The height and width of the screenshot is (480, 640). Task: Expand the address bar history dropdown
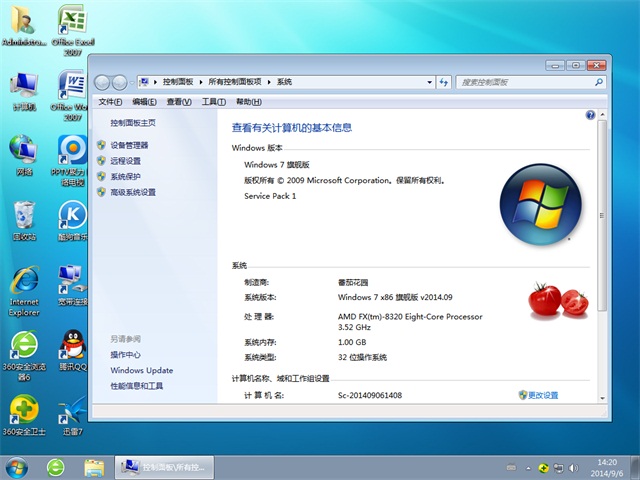(429, 82)
